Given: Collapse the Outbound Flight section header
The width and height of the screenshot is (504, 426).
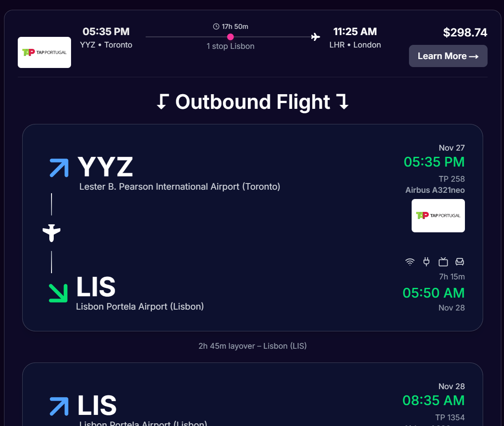Looking at the screenshot, I should tap(253, 103).
